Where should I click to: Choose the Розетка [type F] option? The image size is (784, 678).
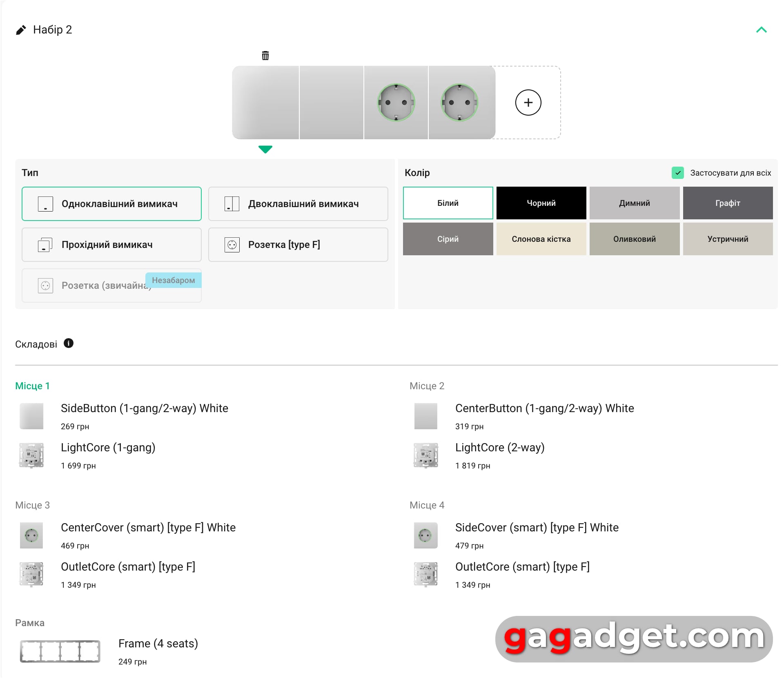click(298, 245)
